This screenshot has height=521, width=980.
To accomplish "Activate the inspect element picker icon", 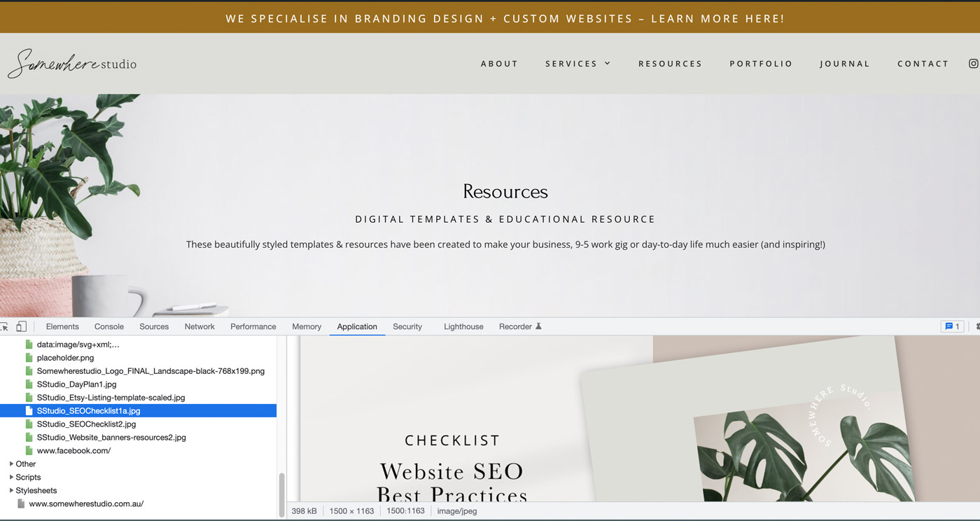I will tap(4, 326).
